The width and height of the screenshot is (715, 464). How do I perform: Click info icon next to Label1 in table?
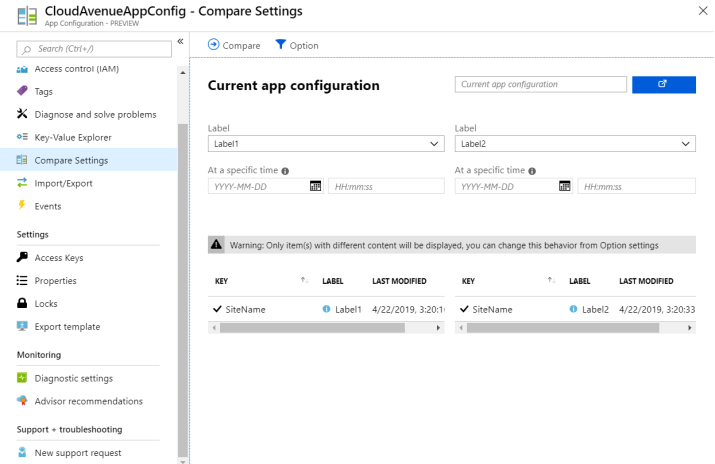(326, 309)
